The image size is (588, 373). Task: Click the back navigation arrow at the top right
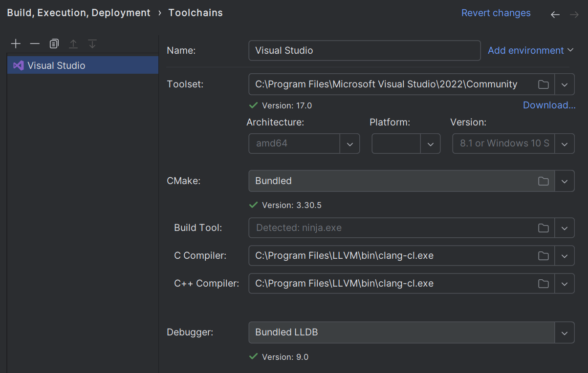555,15
